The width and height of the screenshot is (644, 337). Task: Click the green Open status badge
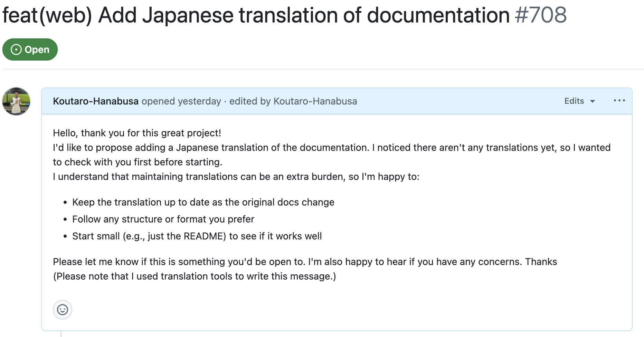[30, 49]
